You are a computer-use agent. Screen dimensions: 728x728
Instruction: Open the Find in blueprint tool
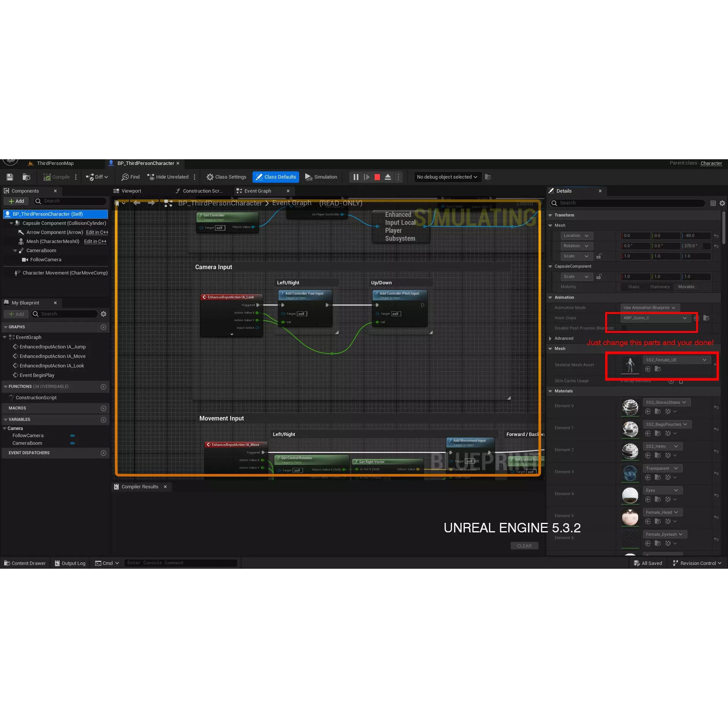click(130, 177)
